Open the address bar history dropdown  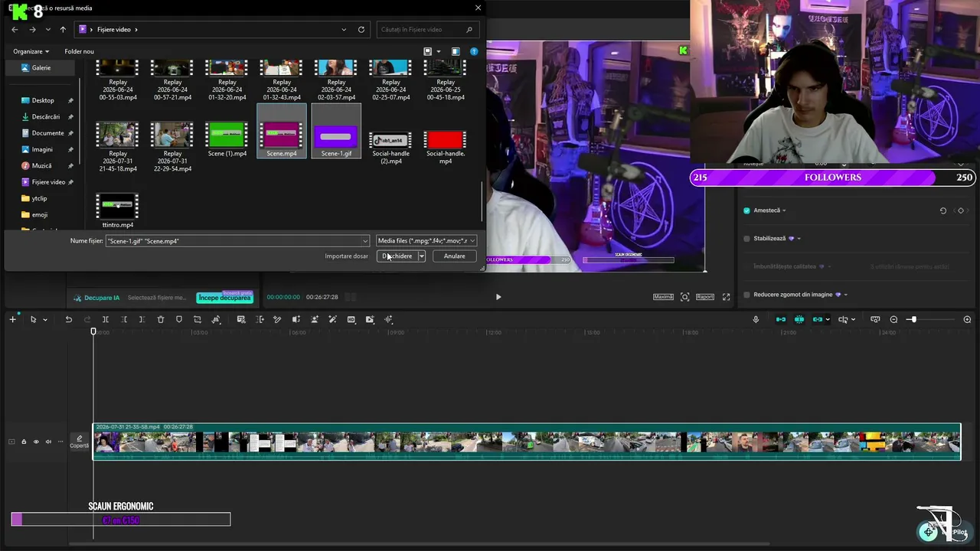(x=344, y=30)
